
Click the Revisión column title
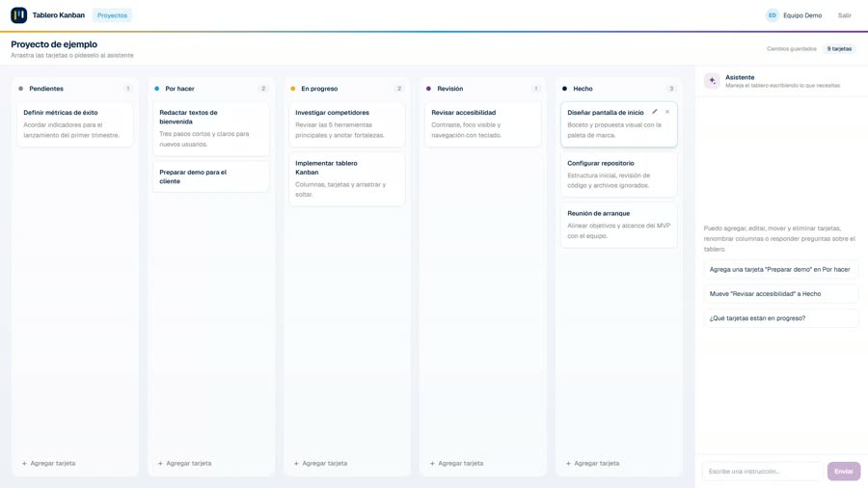[x=450, y=89]
